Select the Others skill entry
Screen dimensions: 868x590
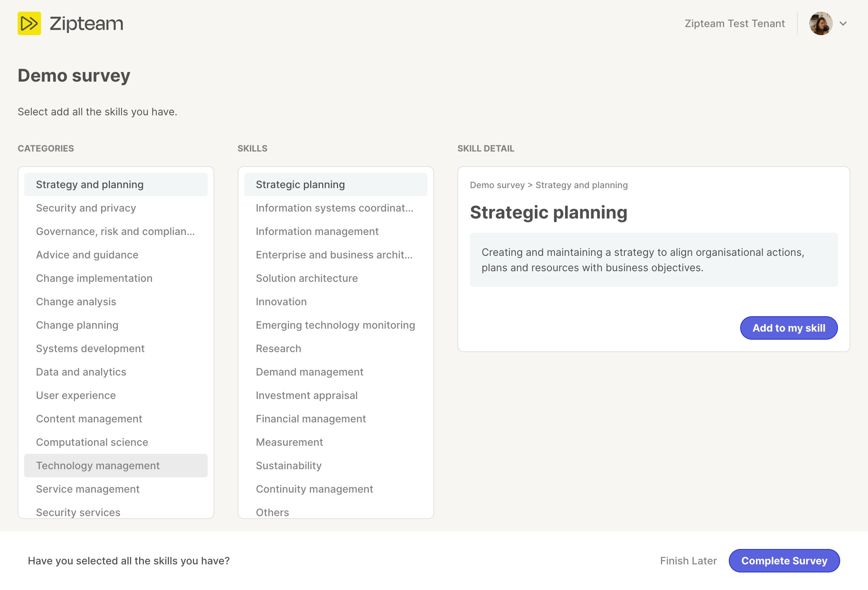[272, 512]
